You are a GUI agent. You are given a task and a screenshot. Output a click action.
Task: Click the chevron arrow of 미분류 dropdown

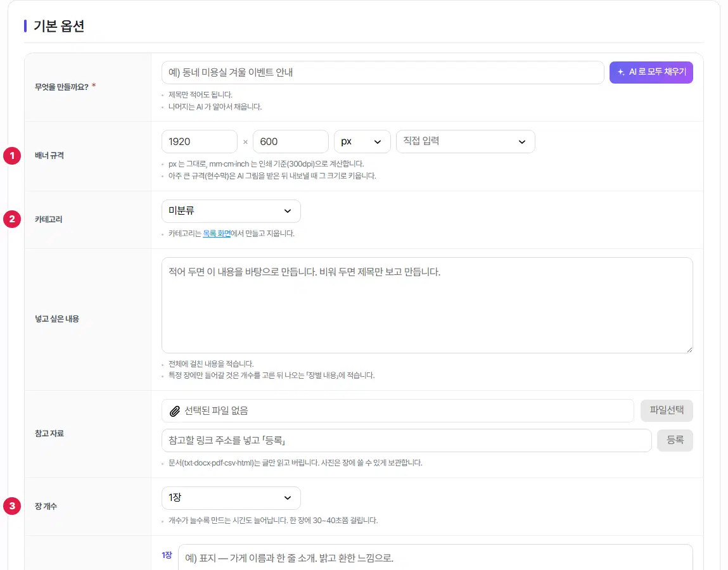coord(288,211)
